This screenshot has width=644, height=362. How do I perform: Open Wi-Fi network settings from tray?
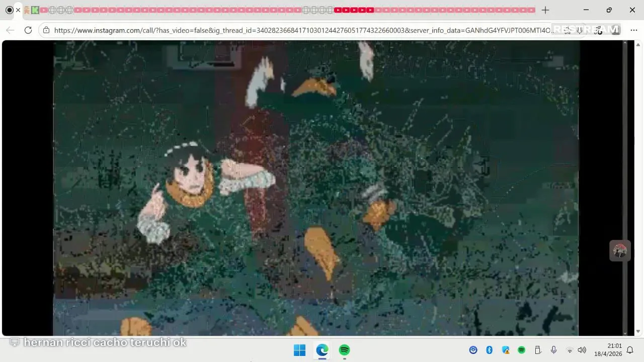point(570,350)
